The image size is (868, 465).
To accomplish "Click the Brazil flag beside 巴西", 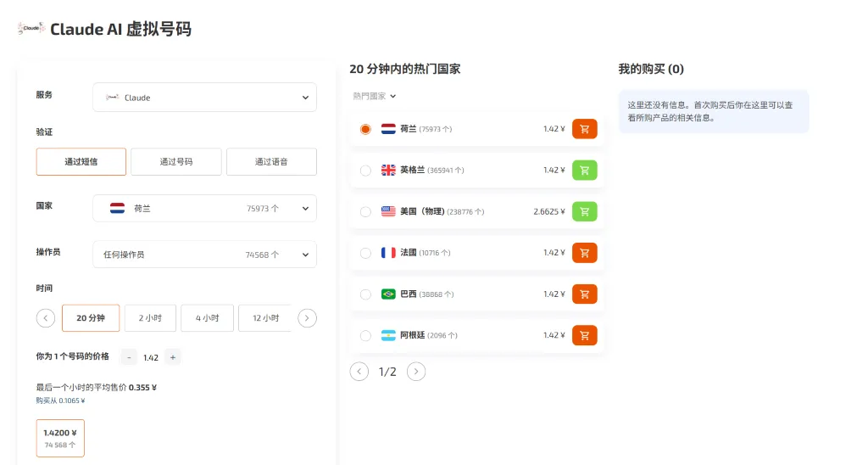I will point(388,294).
